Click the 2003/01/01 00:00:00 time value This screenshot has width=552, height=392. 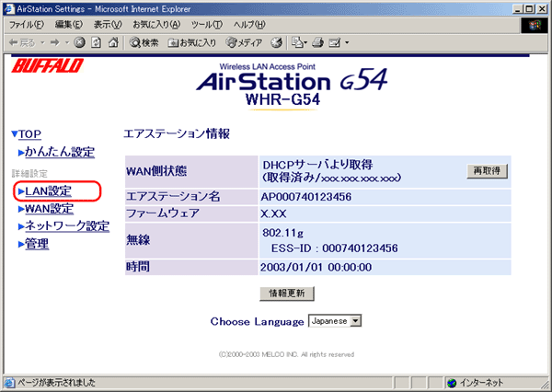(x=316, y=268)
